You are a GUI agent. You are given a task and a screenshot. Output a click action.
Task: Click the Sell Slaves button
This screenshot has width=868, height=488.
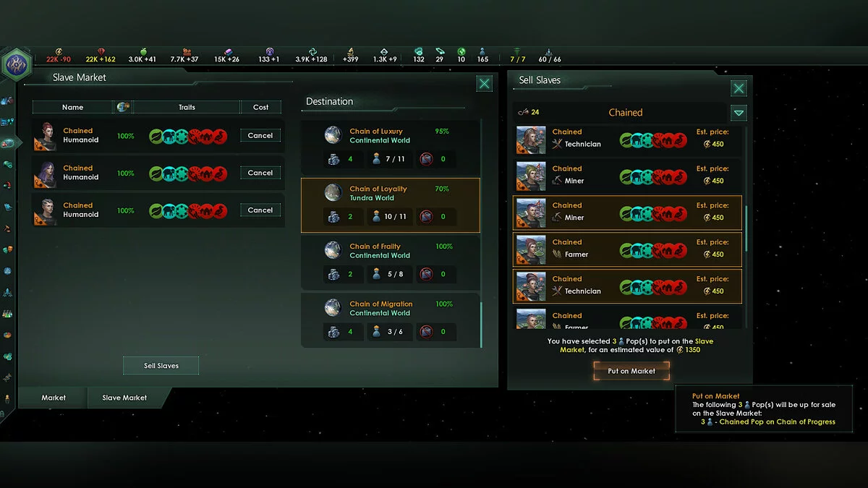161,366
